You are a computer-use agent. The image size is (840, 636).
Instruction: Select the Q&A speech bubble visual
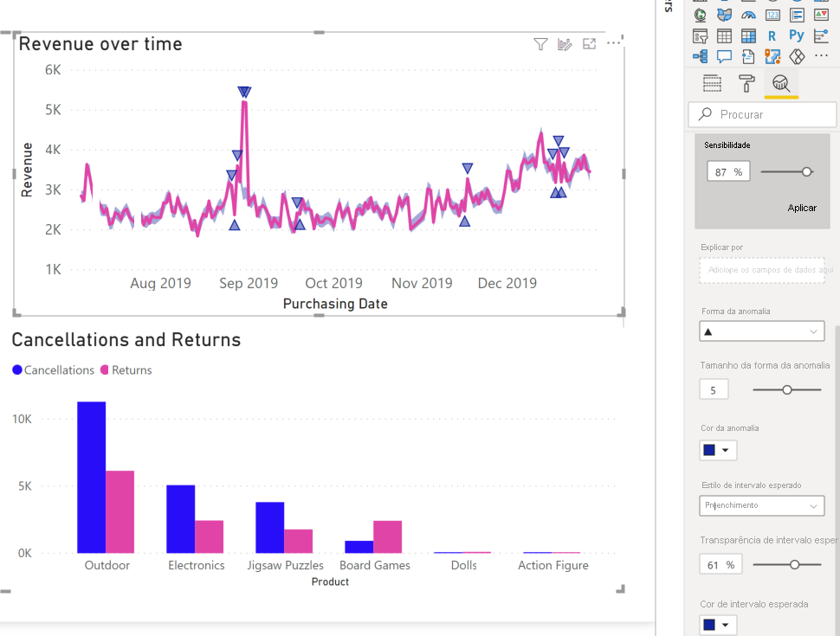tap(724, 56)
